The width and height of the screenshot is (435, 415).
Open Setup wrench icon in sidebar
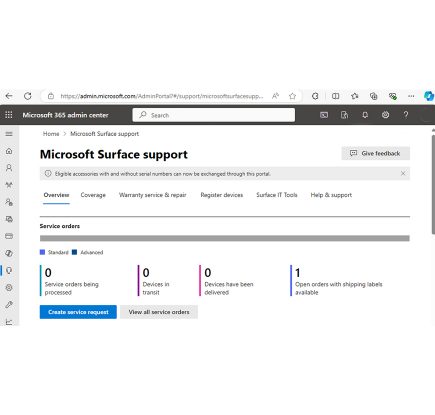click(x=9, y=305)
